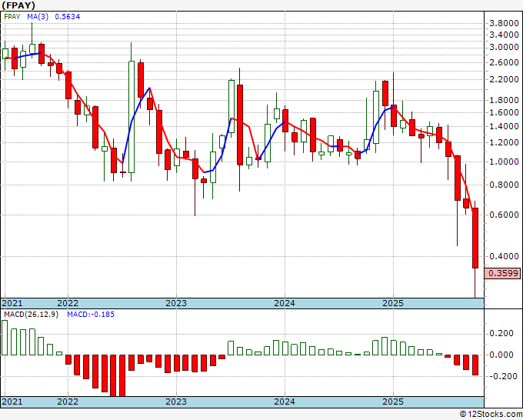Click the 0.4000 price axis label
523x420 pixels.
pos(504,256)
